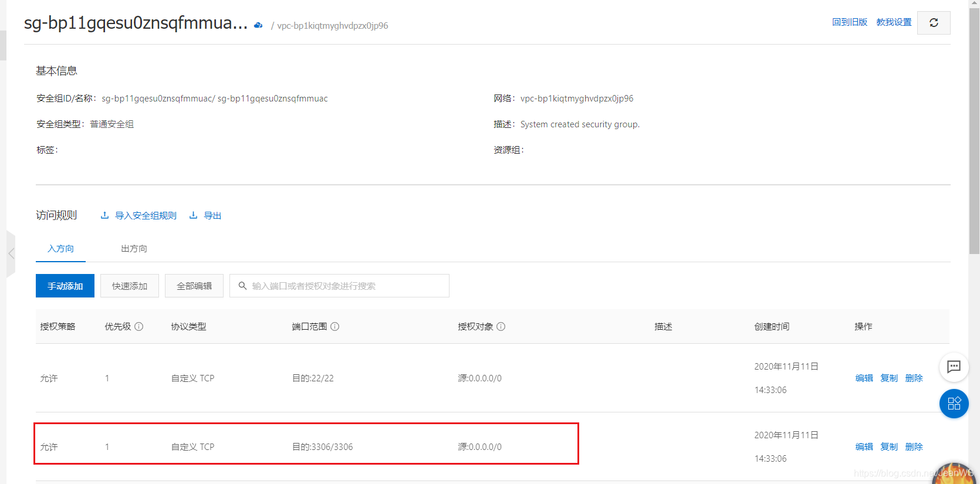Click the 导出 link
The height and width of the screenshot is (484, 980).
click(212, 216)
